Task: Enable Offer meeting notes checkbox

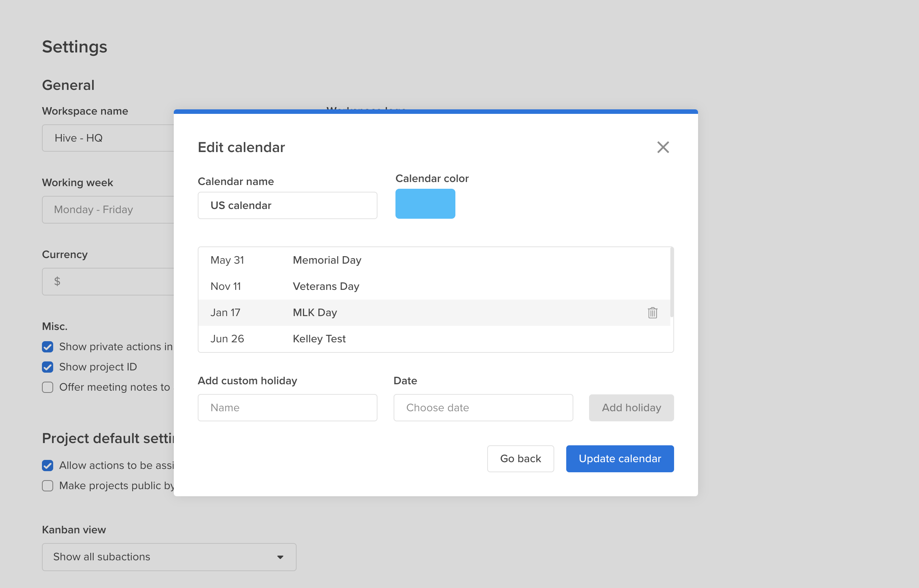Action: coord(48,387)
